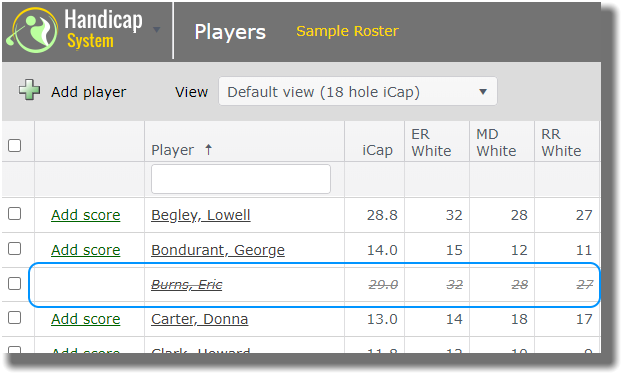This screenshot has width=623, height=375.
Task: Click Add score for Begley, Lowell
Action: (85, 215)
